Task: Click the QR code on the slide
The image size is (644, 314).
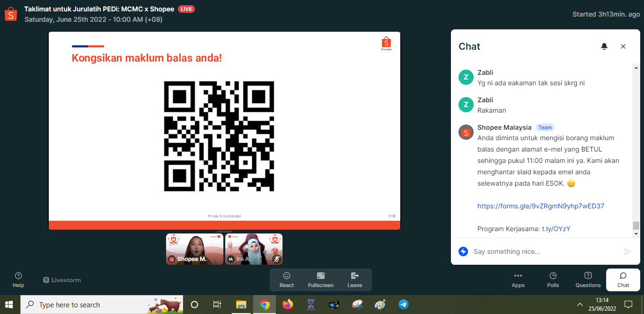Action: click(x=219, y=136)
